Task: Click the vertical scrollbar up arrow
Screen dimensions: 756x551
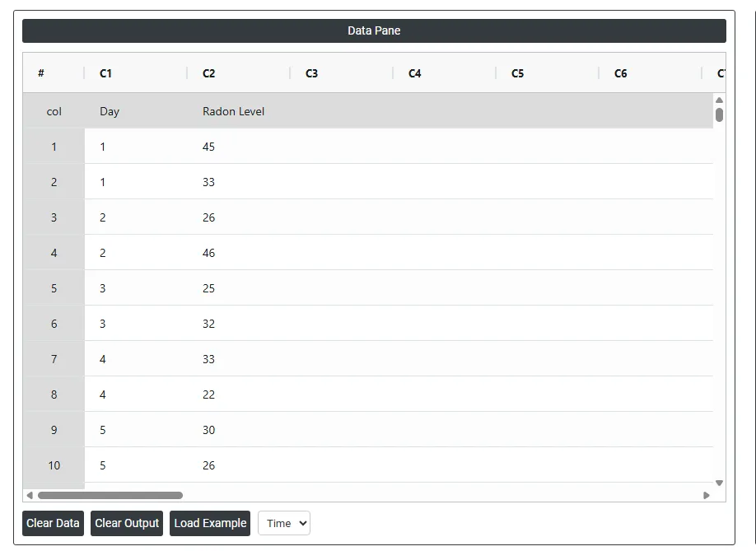Action: coord(720,100)
